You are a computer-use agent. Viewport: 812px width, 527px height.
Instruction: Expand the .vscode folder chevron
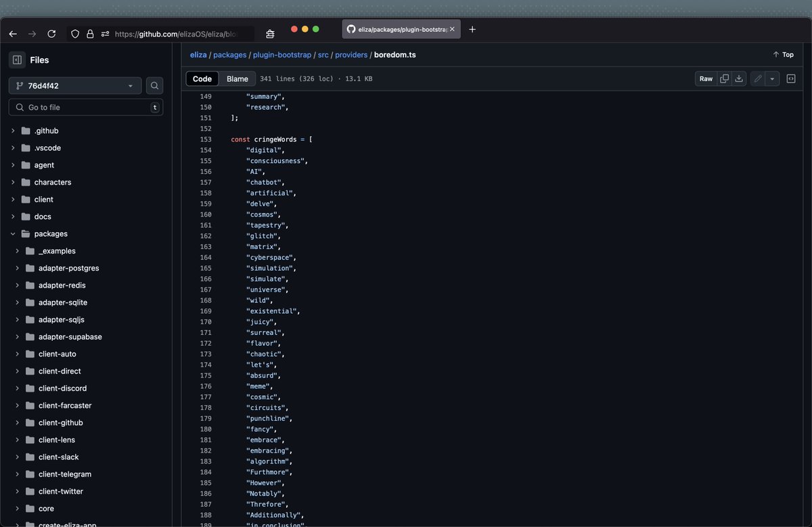(x=13, y=147)
